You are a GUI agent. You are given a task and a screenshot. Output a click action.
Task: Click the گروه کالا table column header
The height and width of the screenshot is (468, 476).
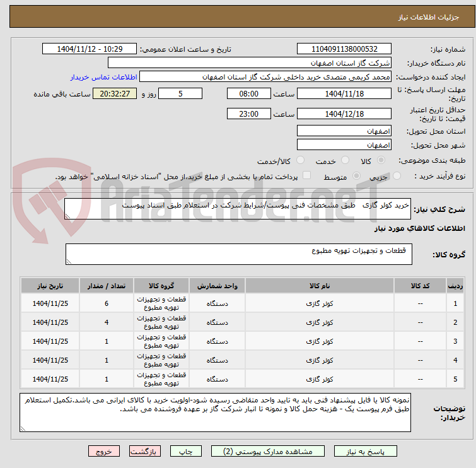pyautogui.click(x=161, y=286)
